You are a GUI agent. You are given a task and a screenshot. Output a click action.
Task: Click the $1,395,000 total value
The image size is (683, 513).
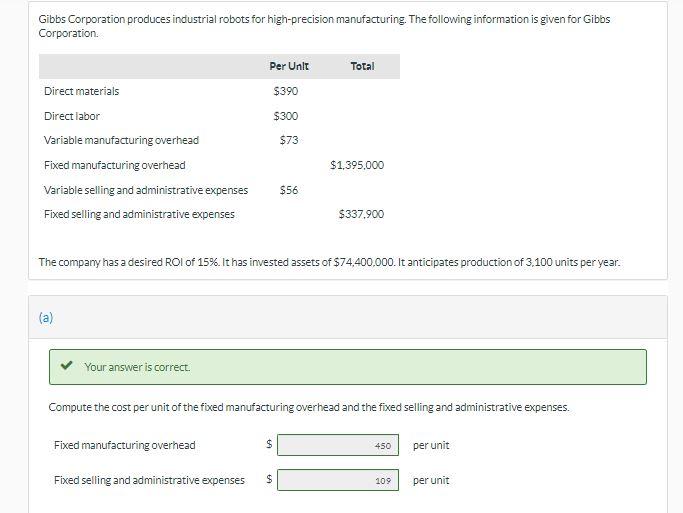(356, 165)
